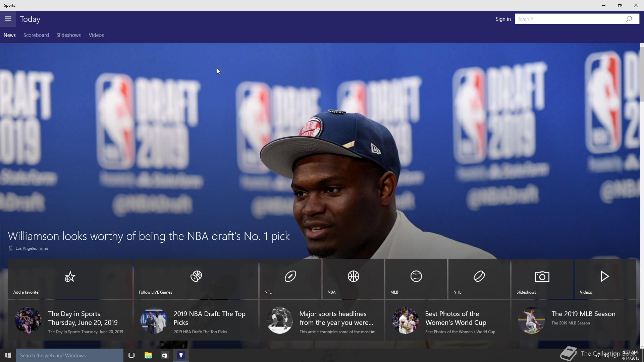644x362 pixels.
Task: Open the NBA basketball tile
Action: pos(353,279)
